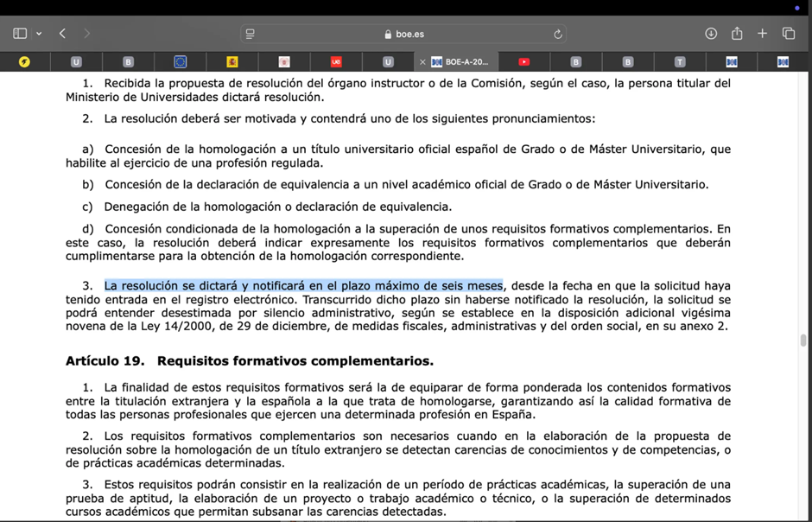Switch to the red 'ue' tab

coord(336,62)
